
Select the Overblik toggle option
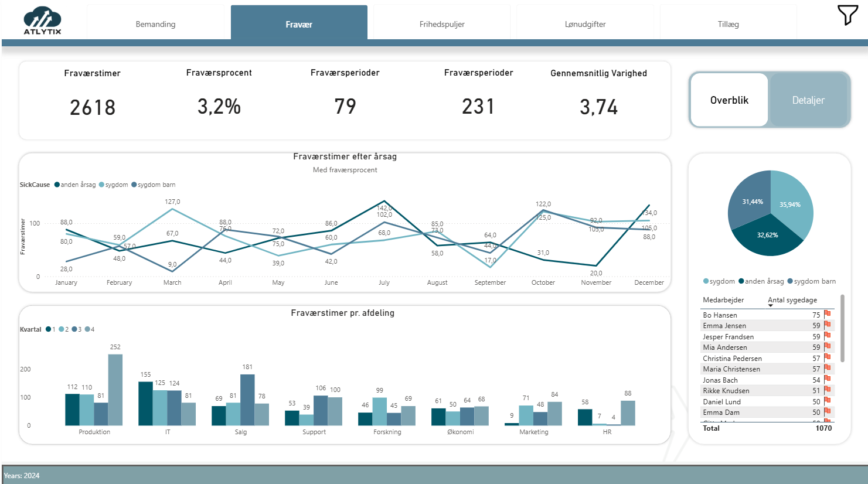[729, 100]
